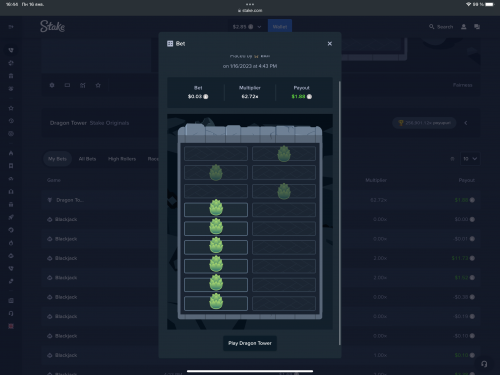Click the red icon at sidebar bottom
This screenshot has height=375, width=500.
[11, 326]
